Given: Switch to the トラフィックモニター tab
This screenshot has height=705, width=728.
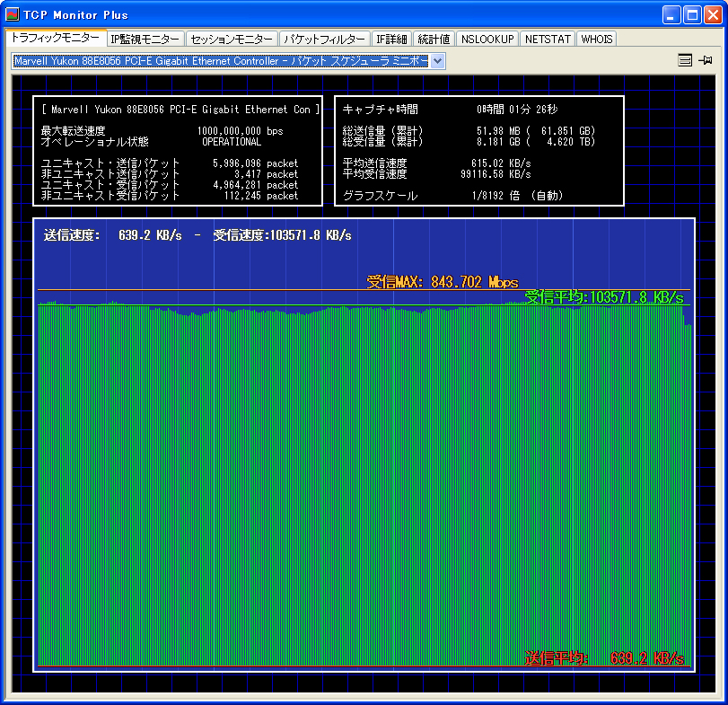Looking at the screenshot, I should pyautogui.click(x=55, y=39).
